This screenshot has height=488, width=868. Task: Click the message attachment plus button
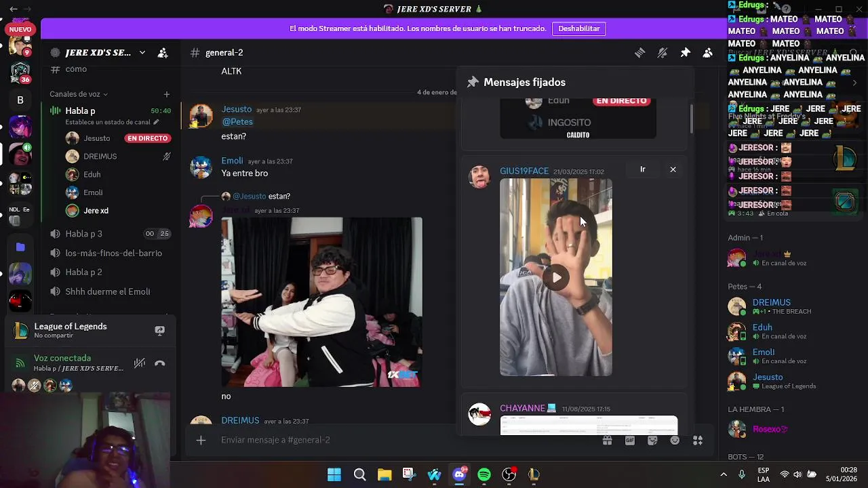tap(201, 441)
